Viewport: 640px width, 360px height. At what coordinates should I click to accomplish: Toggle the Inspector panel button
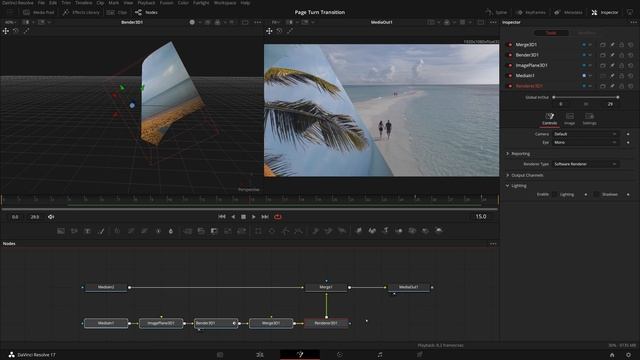604,12
